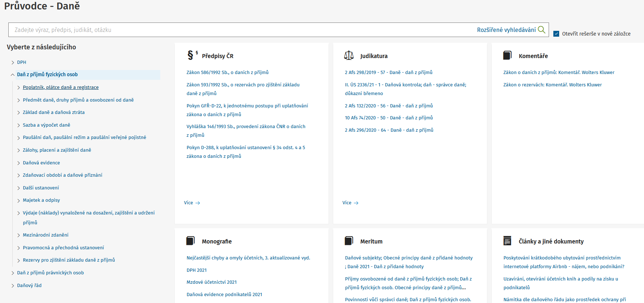This screenshot has width=644, height=303.
Task: Open Zákon 586/1992 Sb., o daních z příjmů
Action: 227,73
